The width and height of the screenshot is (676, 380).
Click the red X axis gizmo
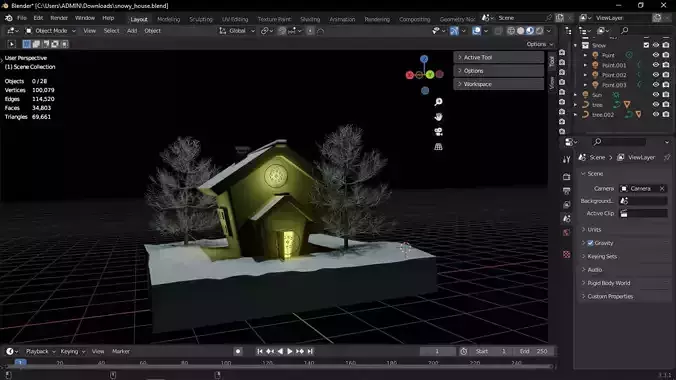[410, 75]
